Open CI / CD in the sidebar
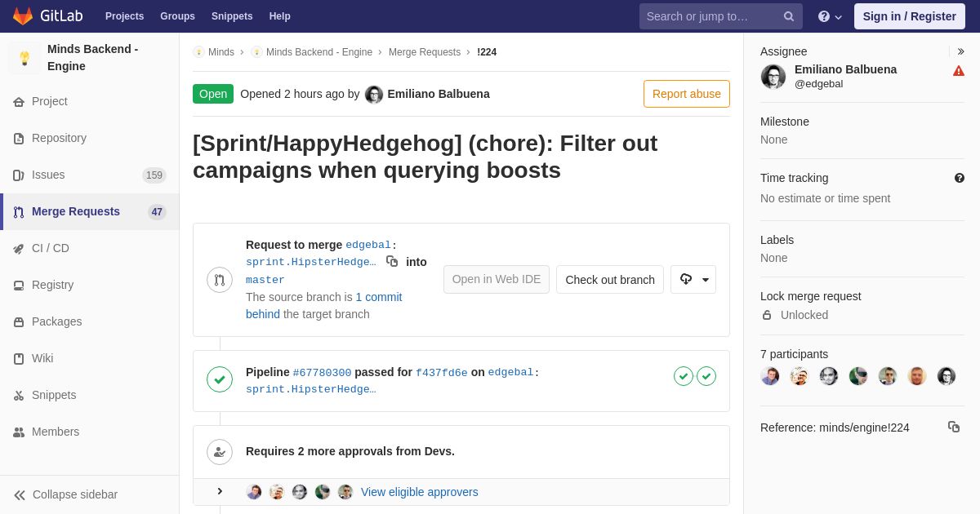This screenshot has height=514, width=980. pyautogui.click(x=90, y=248)
